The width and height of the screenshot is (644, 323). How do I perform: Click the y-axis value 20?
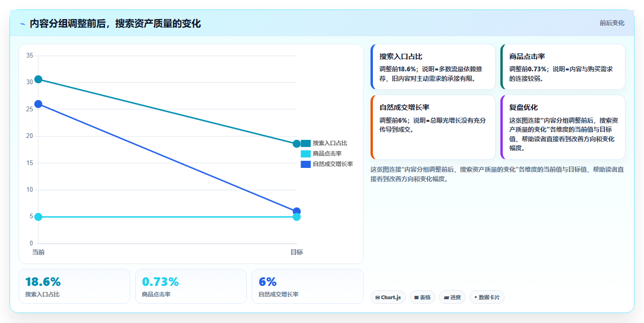click(29, 136)
